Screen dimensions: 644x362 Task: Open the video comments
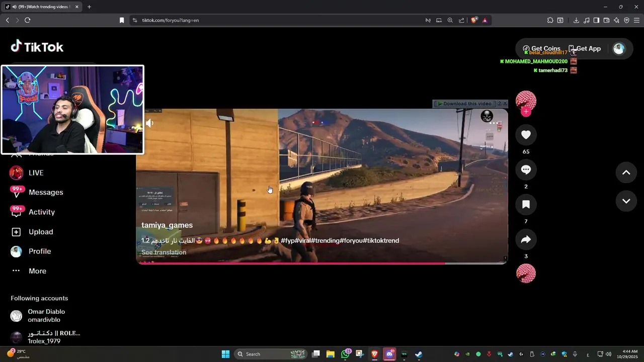526,170
